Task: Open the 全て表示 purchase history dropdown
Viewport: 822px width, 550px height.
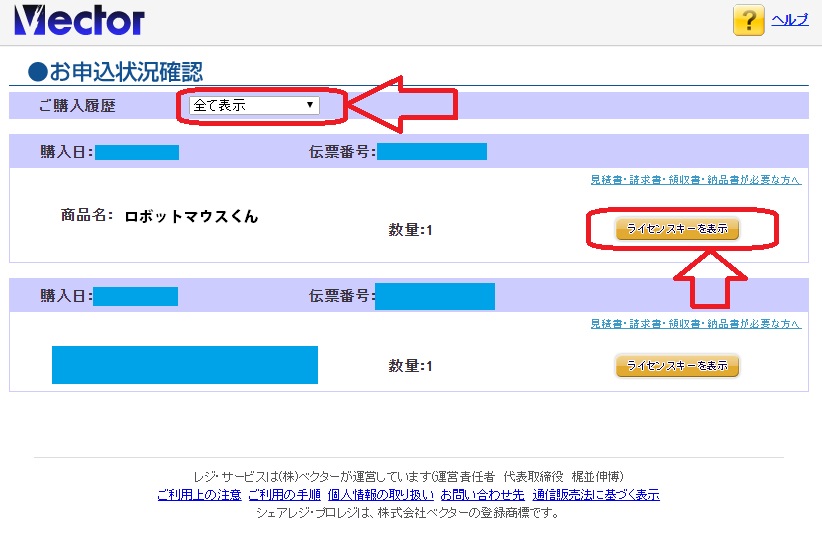Action: pyautogui.click(x=254, y=105)
